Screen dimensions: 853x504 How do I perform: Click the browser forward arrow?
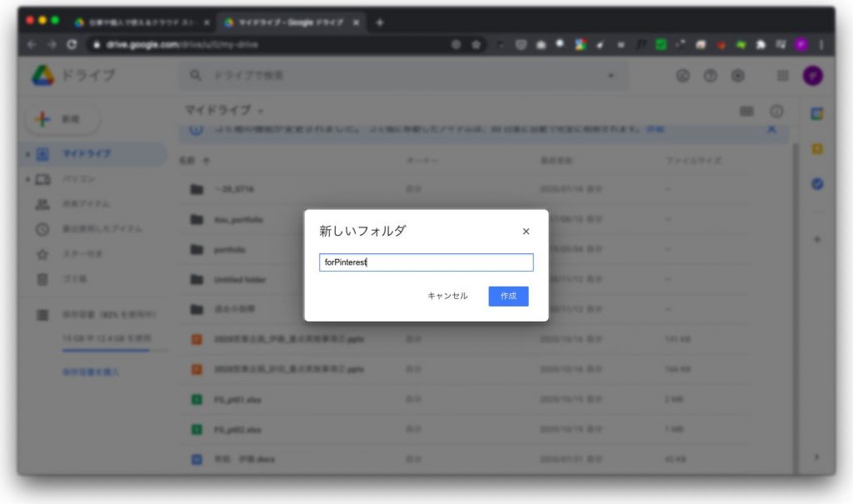(52, 45)
